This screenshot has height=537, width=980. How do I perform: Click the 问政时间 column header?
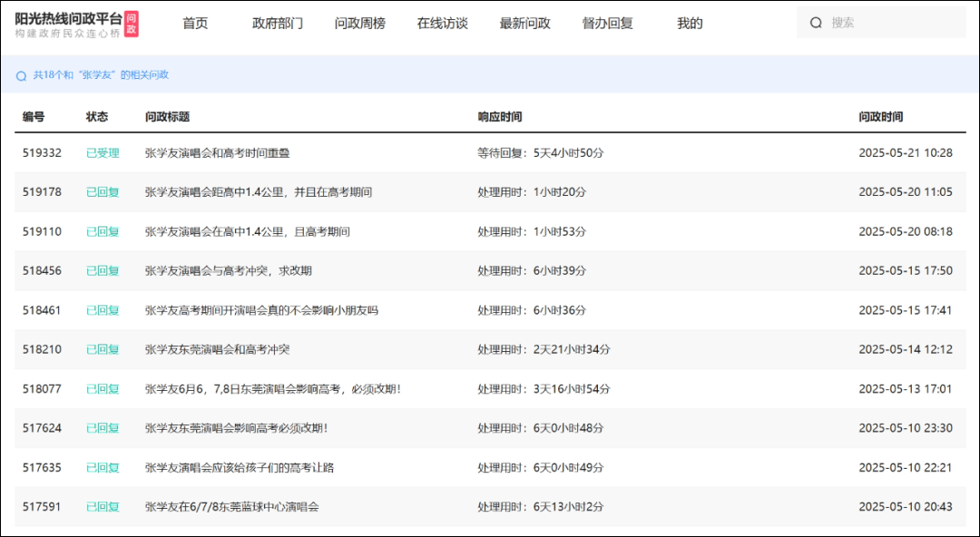coord(880,117)
